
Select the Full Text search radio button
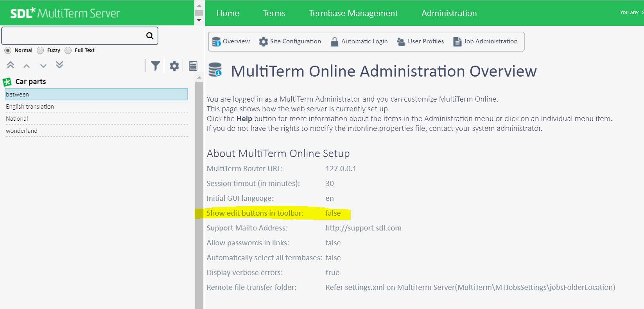tap(68, 50)
